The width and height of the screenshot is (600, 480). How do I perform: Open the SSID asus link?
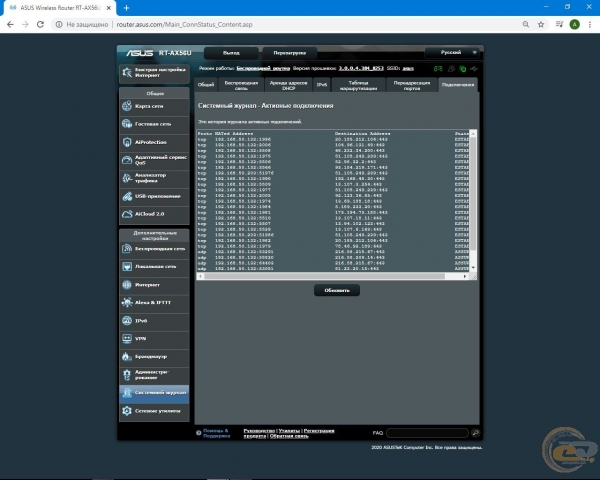tap(408, 69)
